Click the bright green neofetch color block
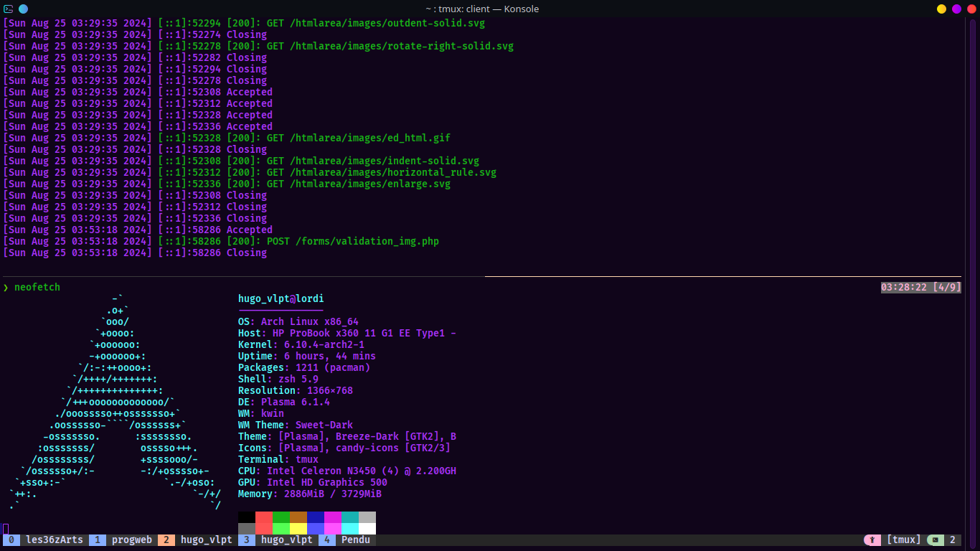 coord(281,528)
